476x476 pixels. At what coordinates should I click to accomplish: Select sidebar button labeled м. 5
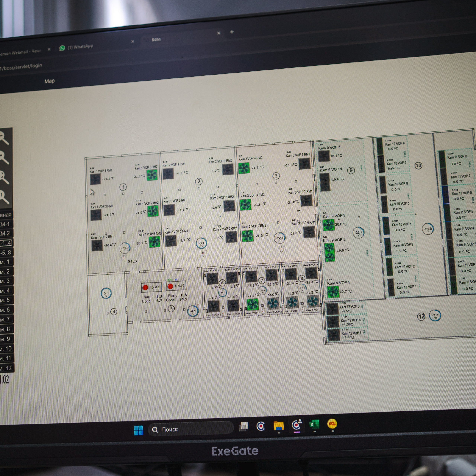(5, 300)
